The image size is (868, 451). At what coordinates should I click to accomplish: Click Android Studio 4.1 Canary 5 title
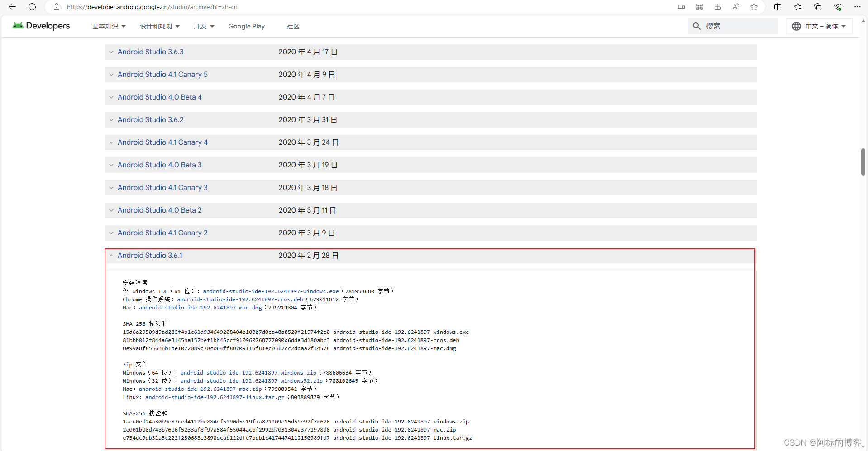(x=162, y=75)
